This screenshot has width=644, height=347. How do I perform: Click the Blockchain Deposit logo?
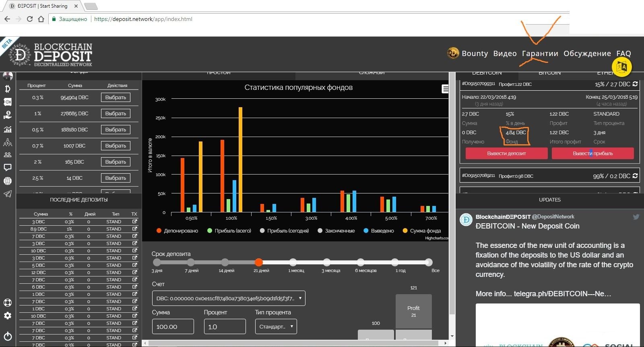[x=51, y=55]
